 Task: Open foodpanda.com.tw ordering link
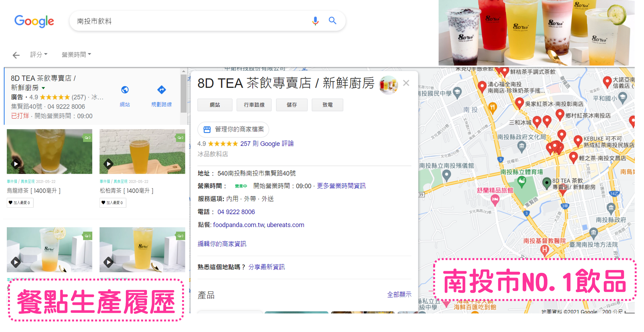(x=239, y=225)
